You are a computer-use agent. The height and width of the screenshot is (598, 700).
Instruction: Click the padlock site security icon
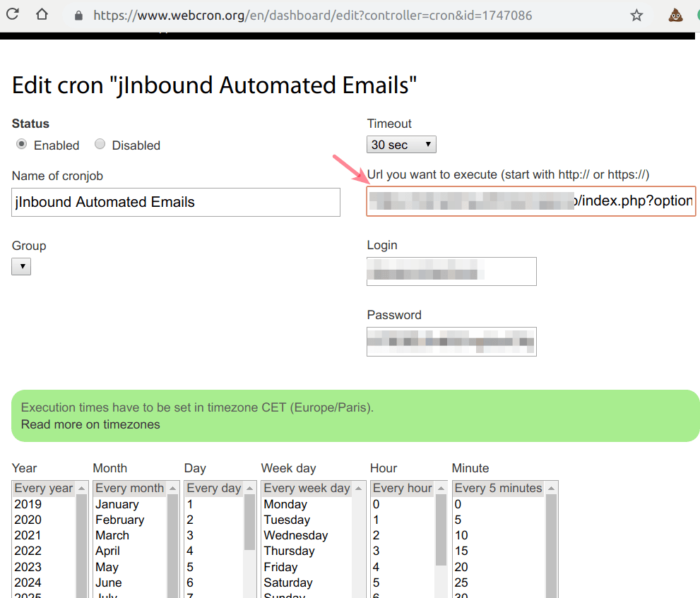click(x=78, y=16)
